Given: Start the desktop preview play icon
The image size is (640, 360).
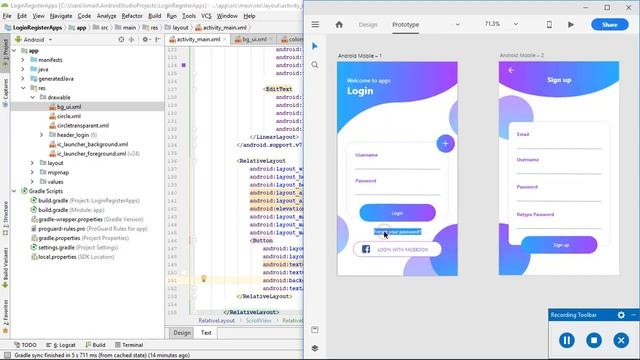Looking at the screenshot, I should [x=571, y=24].
